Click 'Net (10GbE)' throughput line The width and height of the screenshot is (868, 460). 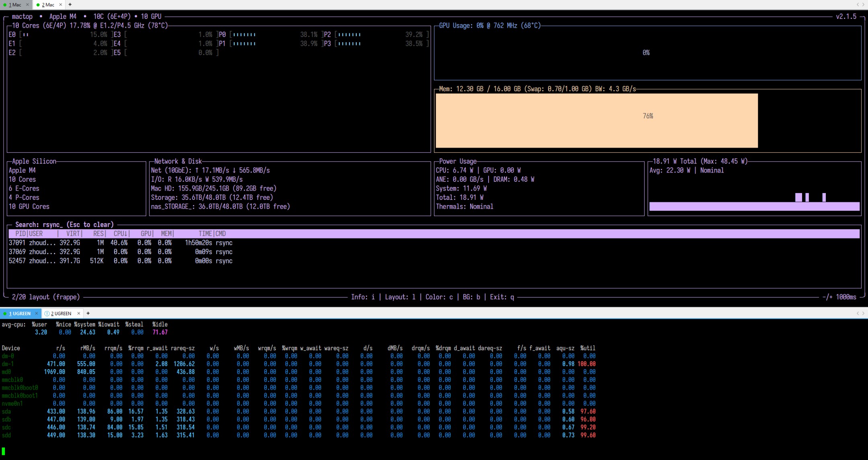(x=210, y=170)
